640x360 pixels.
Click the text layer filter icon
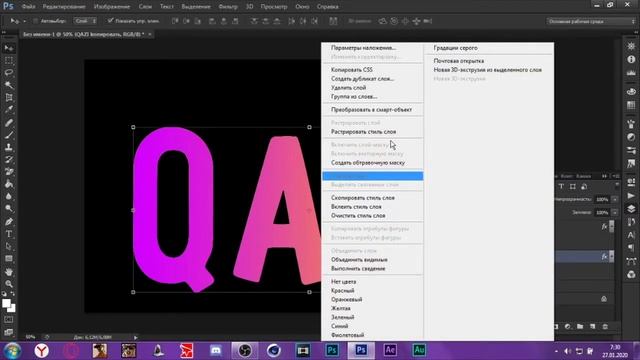pyautogui.click(x=561, y=187)
